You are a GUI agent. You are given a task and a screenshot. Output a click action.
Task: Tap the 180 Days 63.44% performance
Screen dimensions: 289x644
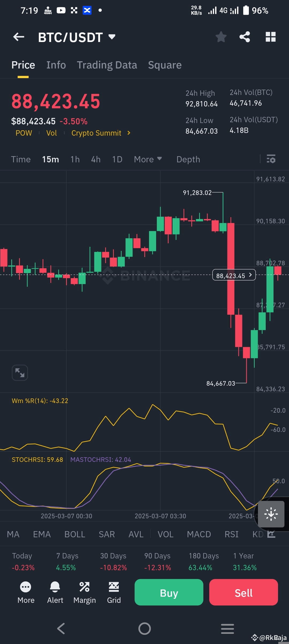[x=204, y=562]
